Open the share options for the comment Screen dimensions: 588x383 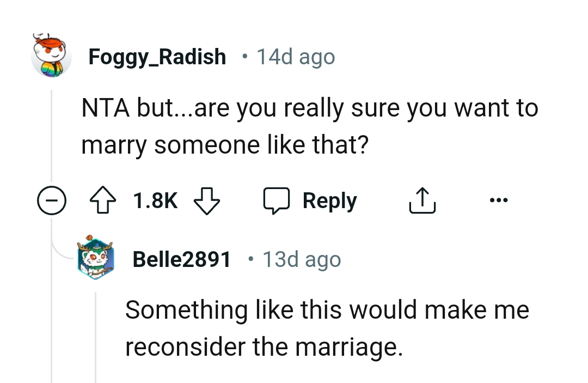point(422,200)
